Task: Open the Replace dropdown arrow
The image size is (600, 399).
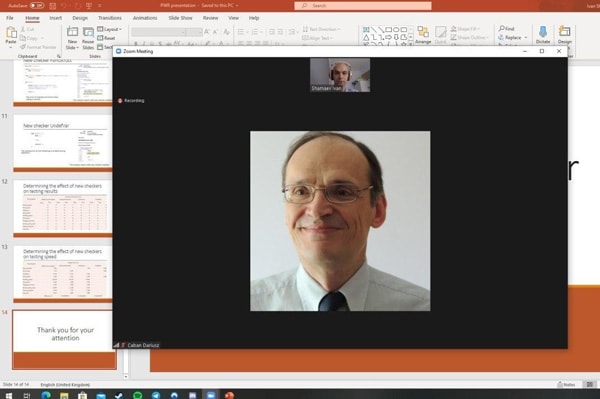Action: point(526,37)
